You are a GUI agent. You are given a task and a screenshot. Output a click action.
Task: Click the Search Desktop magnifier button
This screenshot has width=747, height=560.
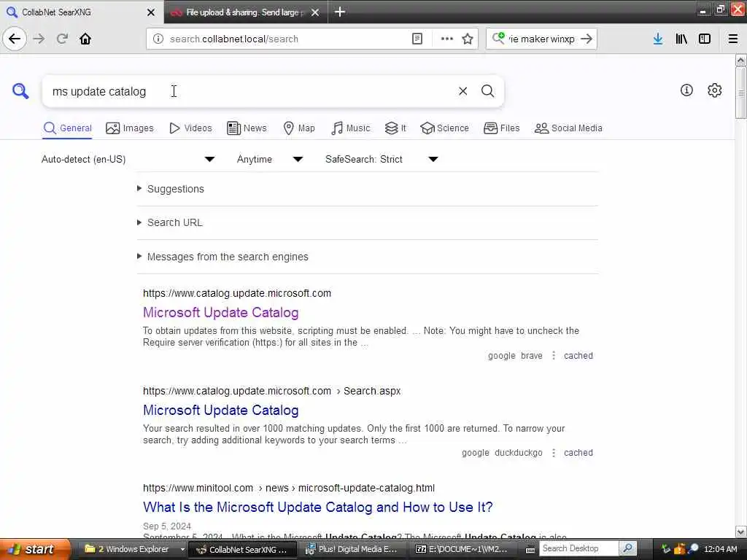[628, 549]
